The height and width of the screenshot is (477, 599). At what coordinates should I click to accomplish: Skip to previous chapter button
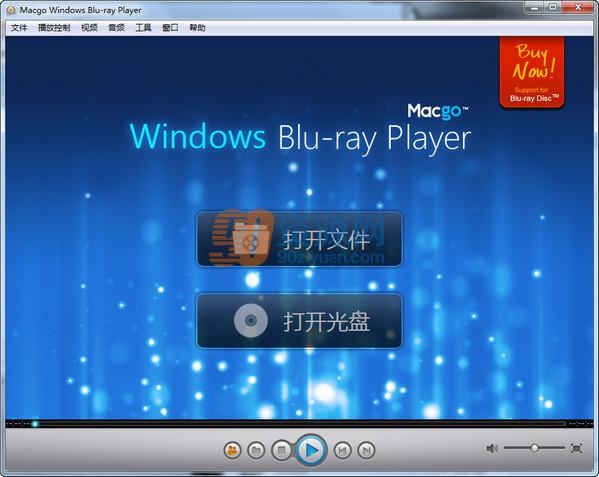(x=342, y=451)
